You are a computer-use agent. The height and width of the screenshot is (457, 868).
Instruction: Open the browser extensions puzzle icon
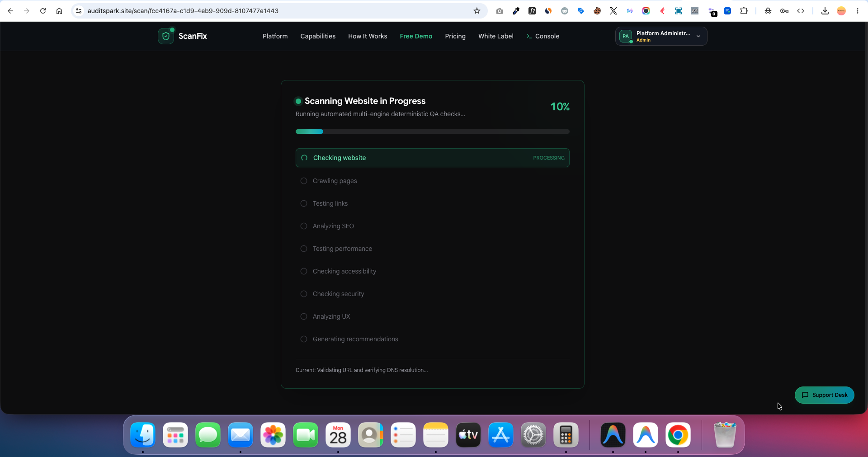tap(744, 11)
